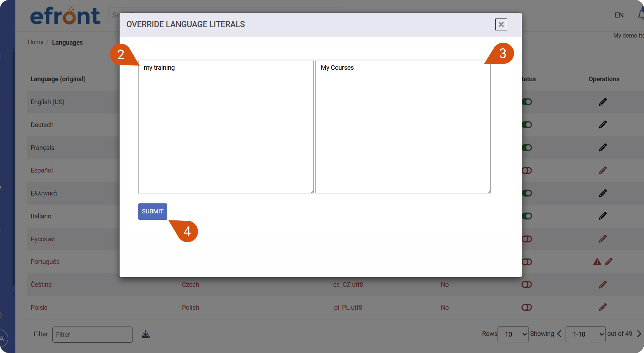644x353 pixels.
Task: Click the Operations column header
Action: click(x=604, y=79)
